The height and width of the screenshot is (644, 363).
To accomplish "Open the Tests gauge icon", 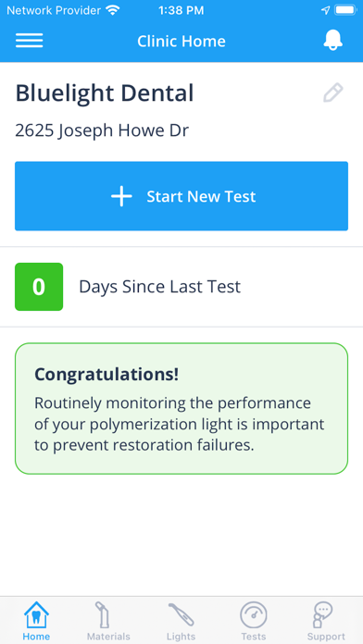I will pos(253,614).
